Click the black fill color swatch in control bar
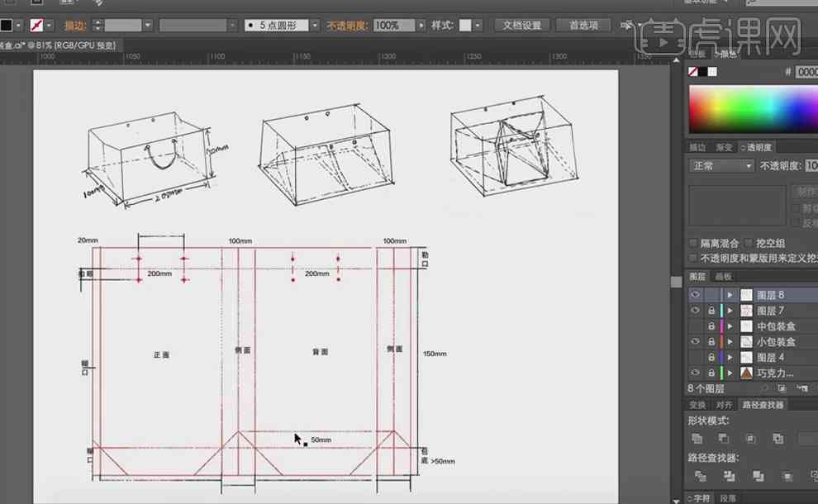818x504 pixels. click(x=6, y=25)
